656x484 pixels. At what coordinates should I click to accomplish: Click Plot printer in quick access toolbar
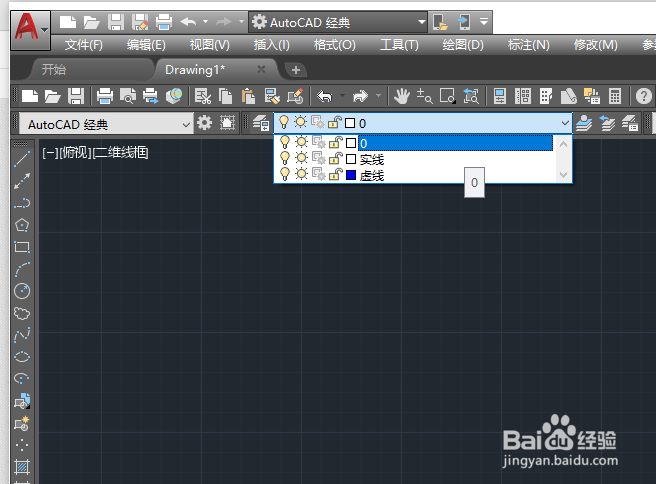[164, 22]
